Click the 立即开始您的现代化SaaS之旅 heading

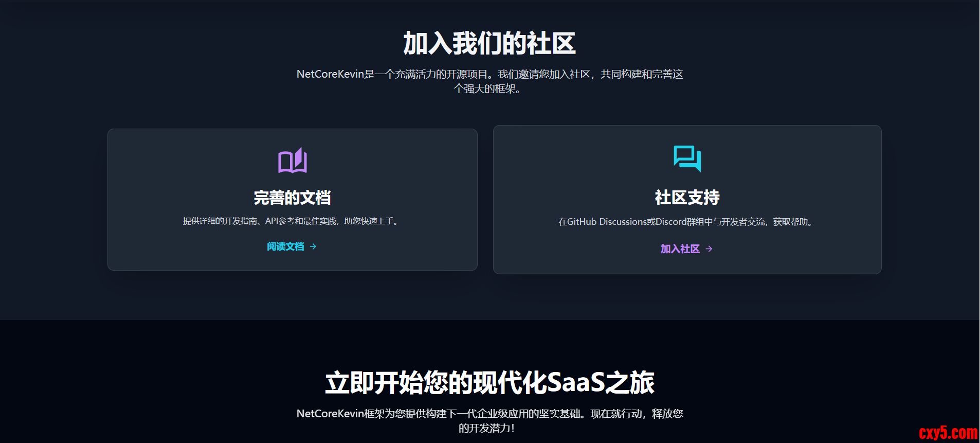point(490,383)
